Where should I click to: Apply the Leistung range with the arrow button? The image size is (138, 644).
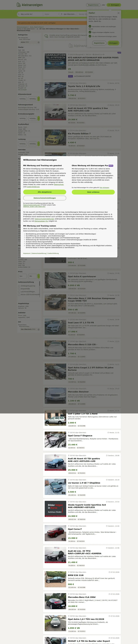coord(39,144)
